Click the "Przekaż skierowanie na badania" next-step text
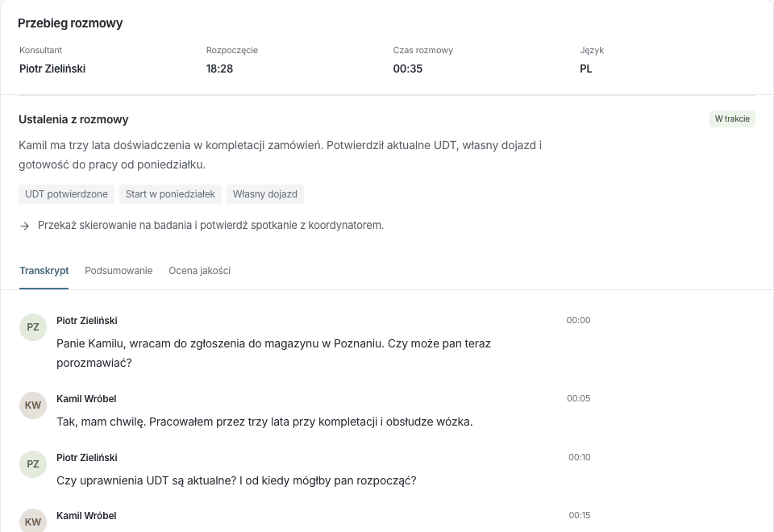774x532 pixels. [x=210, y=226]
